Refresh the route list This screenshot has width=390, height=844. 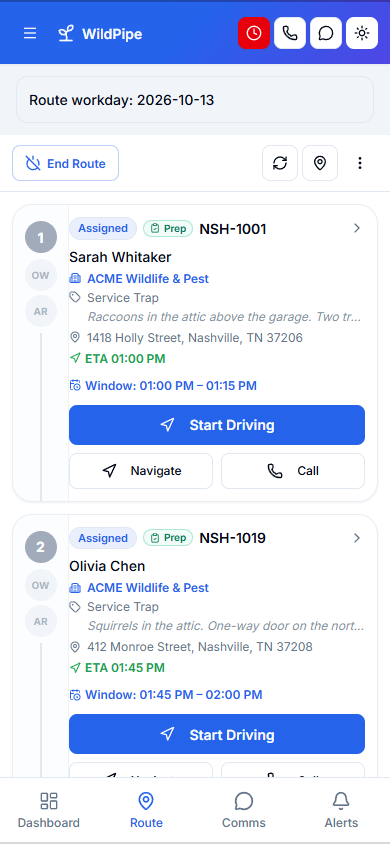click(280, 163)
